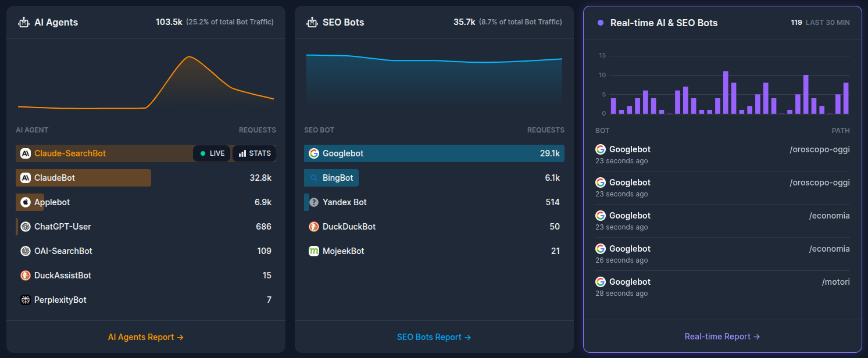Click the 103.5k AI traffic total
The image size is (868, 358).
[x=169, y=22]
